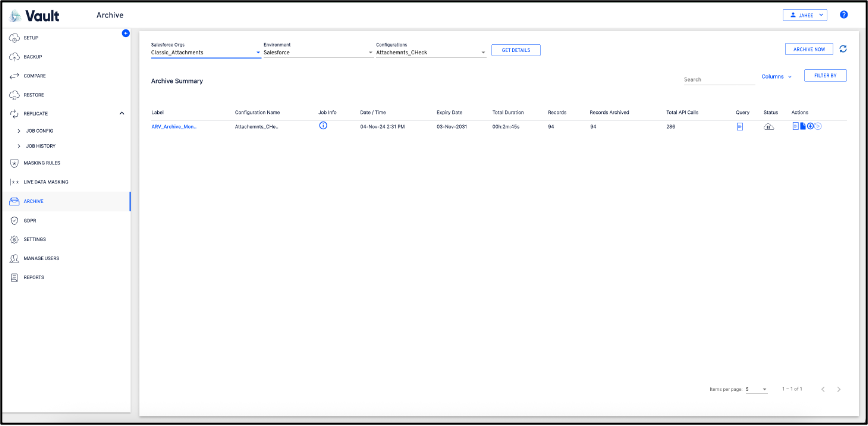Click the refresh icon beside Archive Now
Screen dimensions: 868x426
point(843,49)
